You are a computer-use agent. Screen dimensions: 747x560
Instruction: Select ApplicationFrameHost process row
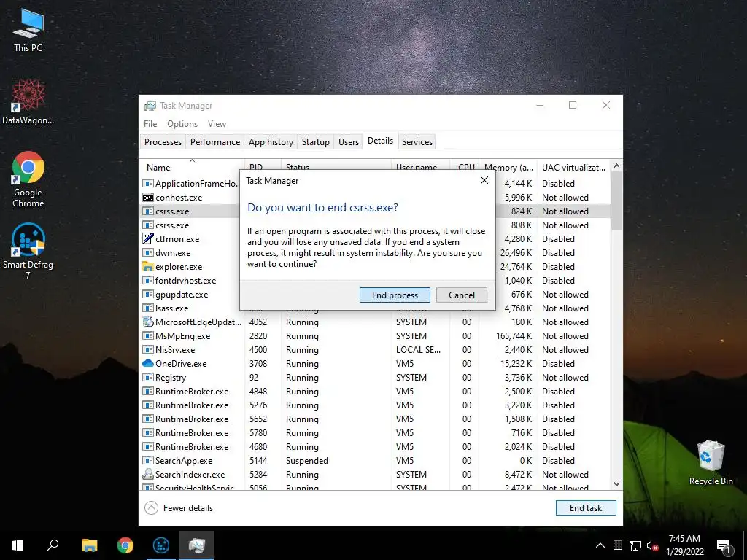190,183
